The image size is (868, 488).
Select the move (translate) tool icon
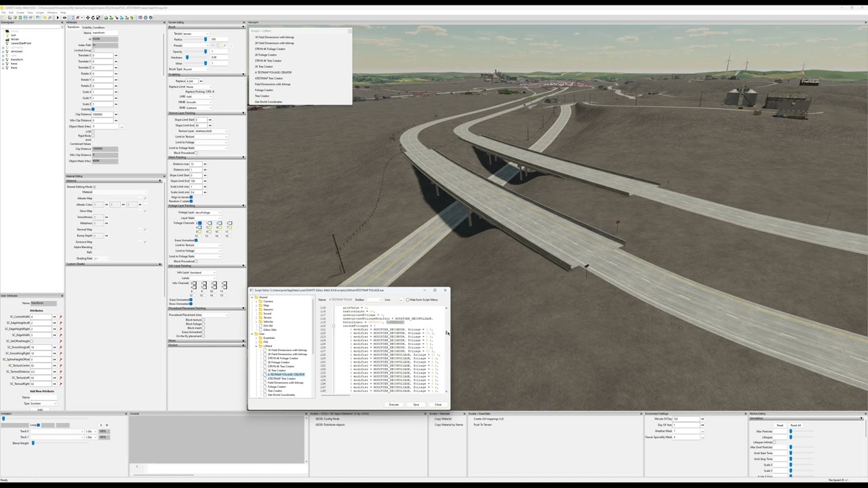(x=87, y=18)
